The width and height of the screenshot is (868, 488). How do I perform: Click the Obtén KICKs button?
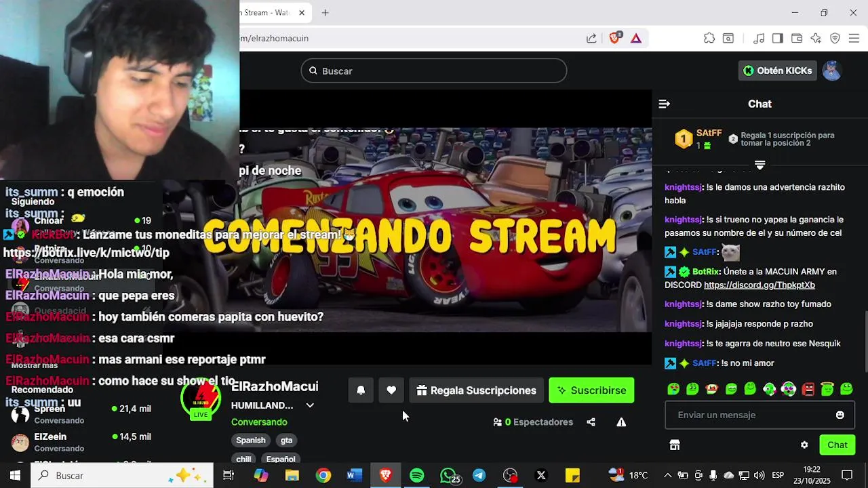pos(777,70)
